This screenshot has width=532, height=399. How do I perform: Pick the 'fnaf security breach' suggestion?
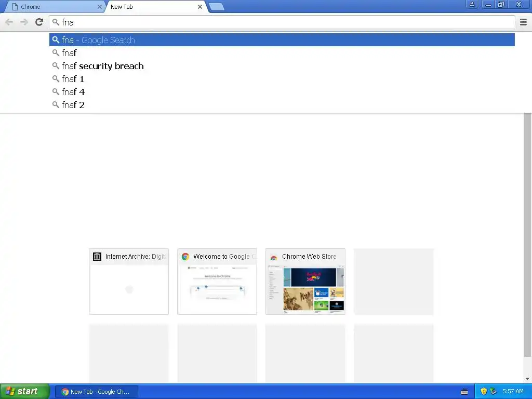[x=282, y=66]
